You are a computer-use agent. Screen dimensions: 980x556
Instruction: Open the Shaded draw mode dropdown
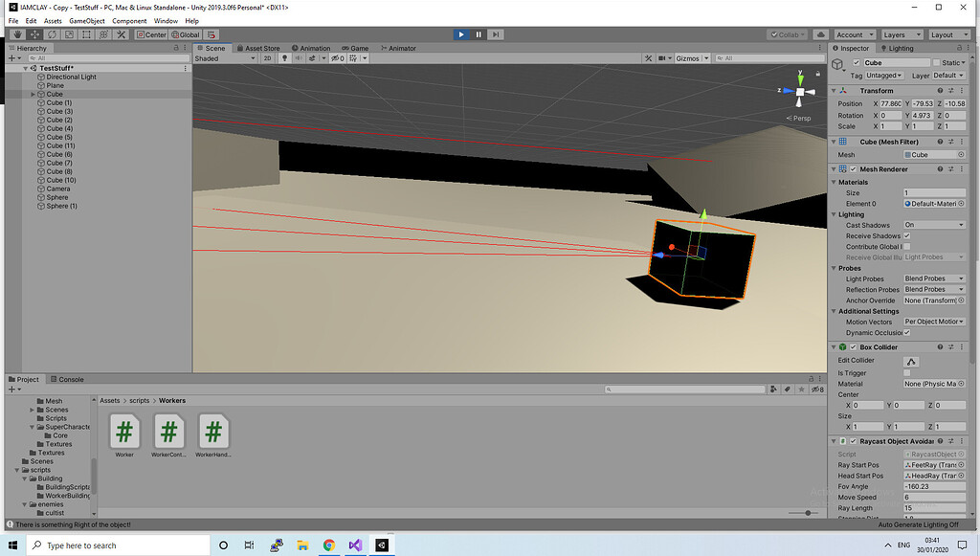[x=227, y=58]
